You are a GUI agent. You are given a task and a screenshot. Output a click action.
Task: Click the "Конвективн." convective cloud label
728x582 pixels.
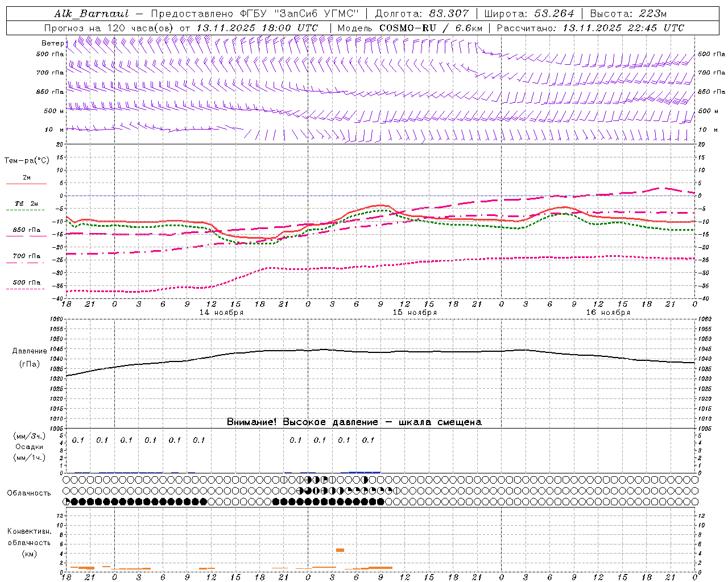(x=29, y=531)
